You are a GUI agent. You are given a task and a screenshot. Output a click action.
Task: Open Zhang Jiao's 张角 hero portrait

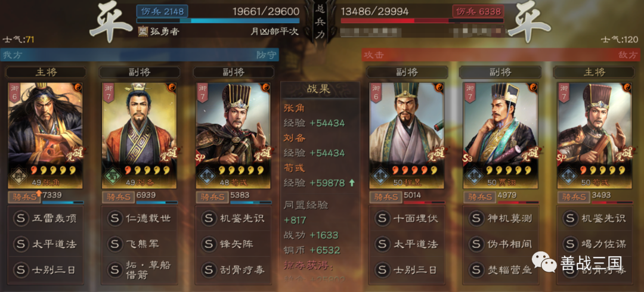pyautogui.click(x=45, y=135)
